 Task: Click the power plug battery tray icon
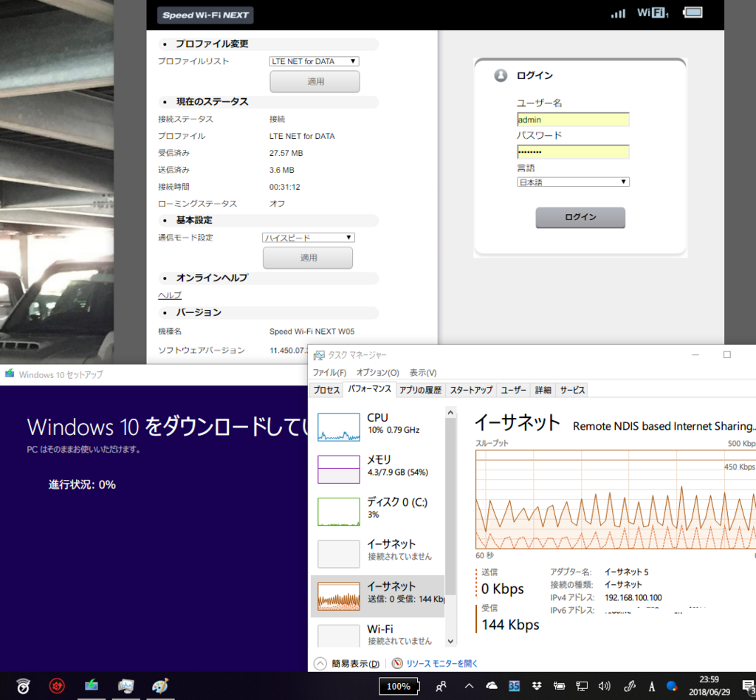pyautogui.click(x=560, y=685)
